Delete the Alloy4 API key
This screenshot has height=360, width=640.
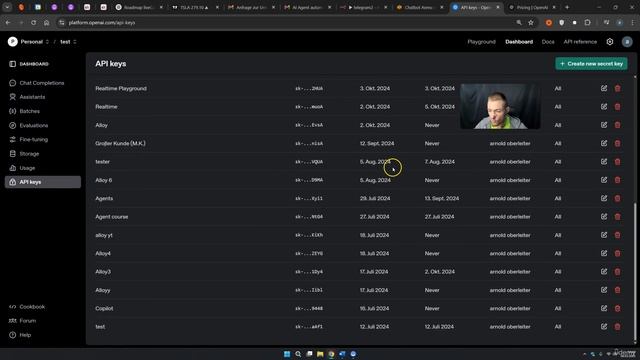[x=618, y=253]
